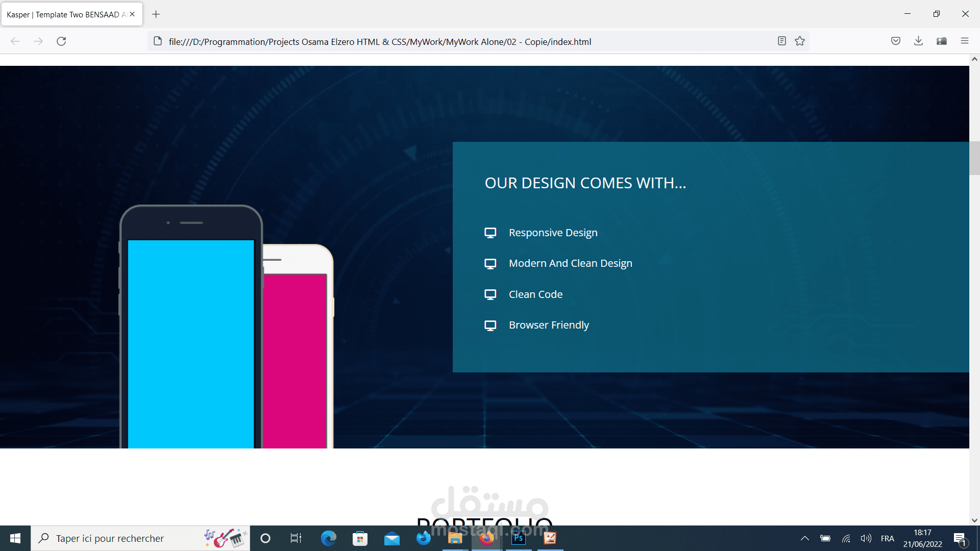
Task: Bookmark this page with star icon
Action: coord(800,41)
